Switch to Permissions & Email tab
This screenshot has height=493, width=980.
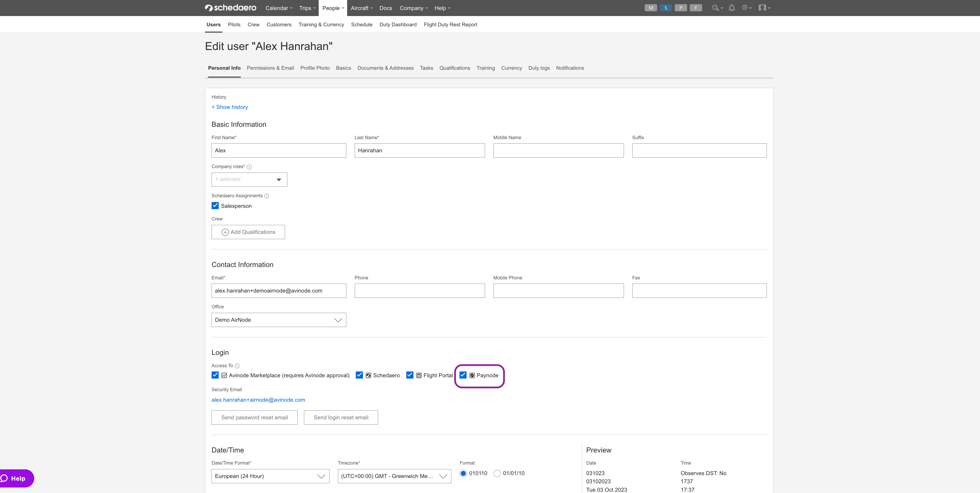pyautogui.click(x=271, y=68)
